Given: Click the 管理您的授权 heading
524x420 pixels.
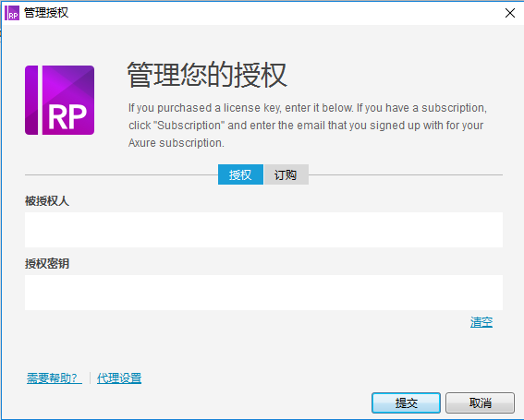Looking at the screenshot, I should [207, 75].
